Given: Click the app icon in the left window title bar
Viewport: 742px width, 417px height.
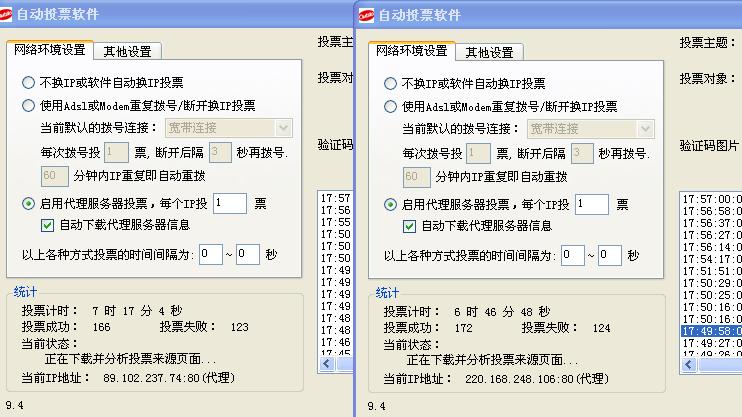Looking at the screenshot, I should (9, 15).
